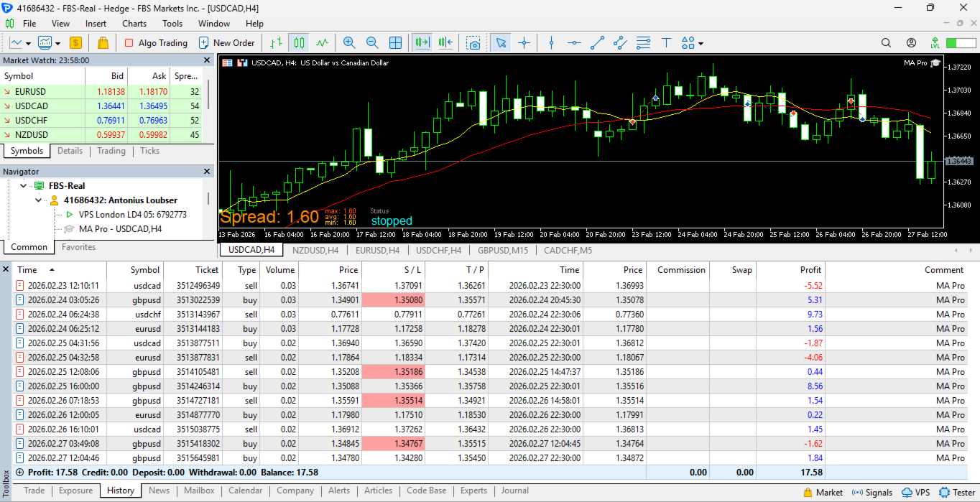The width and height of the screenshot is (980, 502).
Task: Switch chart to line chart
Action: [322, 43]
